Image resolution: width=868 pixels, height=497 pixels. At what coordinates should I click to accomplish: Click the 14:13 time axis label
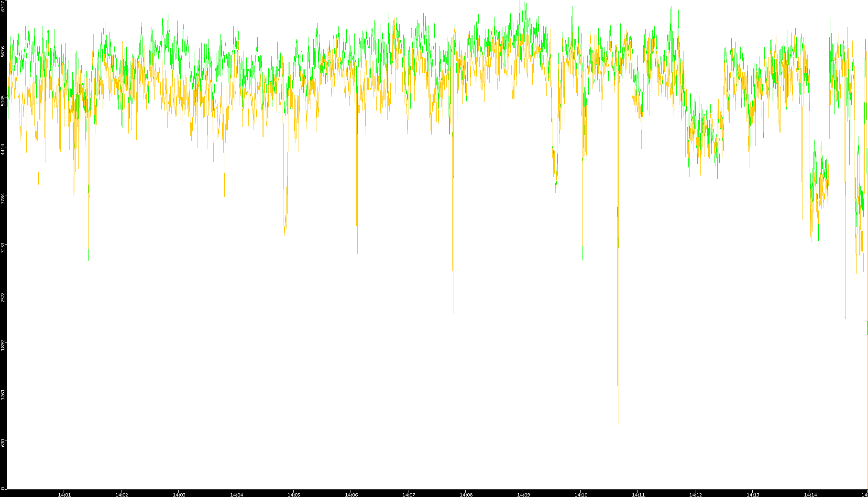753,495
